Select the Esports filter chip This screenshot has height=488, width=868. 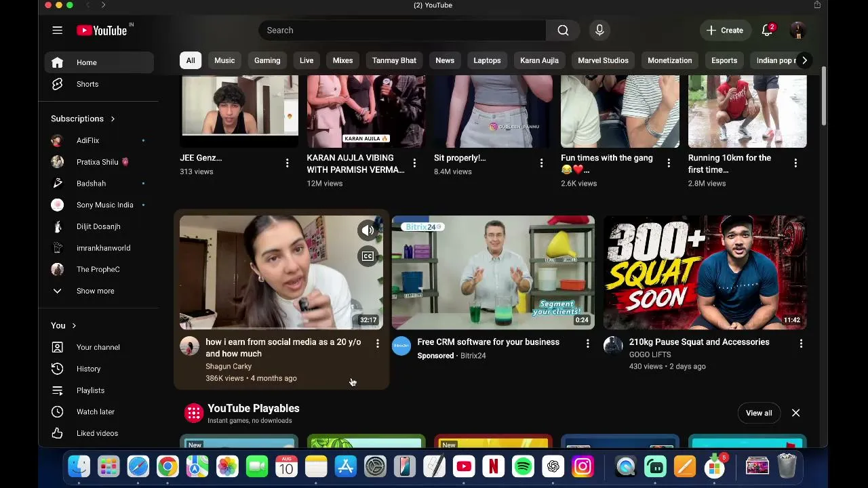[x=724, y=60]
